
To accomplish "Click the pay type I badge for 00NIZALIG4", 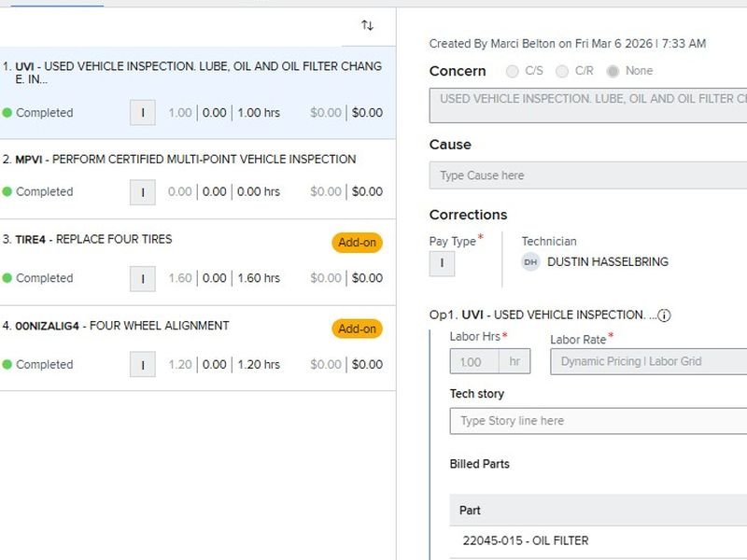I will coord(142,365).
